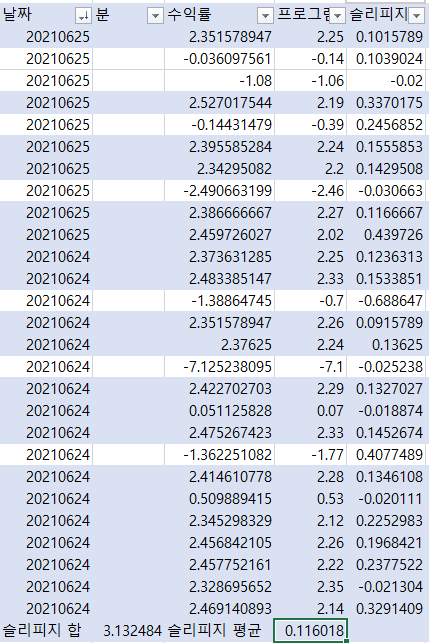Screen dimensions: 429x643
Task: Click the slippage cell -0.021304
Action: (x=386, y=587)
